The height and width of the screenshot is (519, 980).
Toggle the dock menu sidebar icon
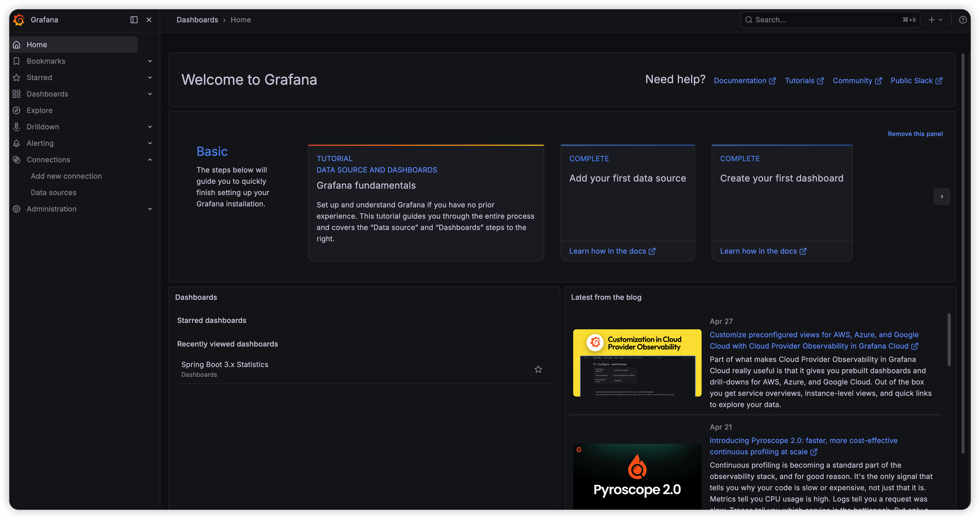(x=134, y=20)
